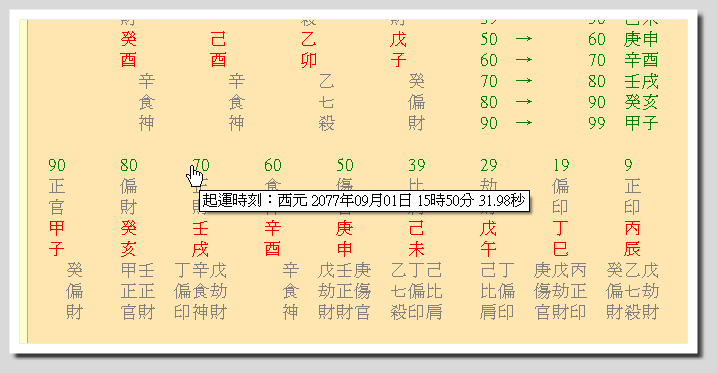Select the starting age 60 beside the 辛酉 row arrow
This screenshot has width=717, height=373.
pyautogui.click(x=489, y=60)
